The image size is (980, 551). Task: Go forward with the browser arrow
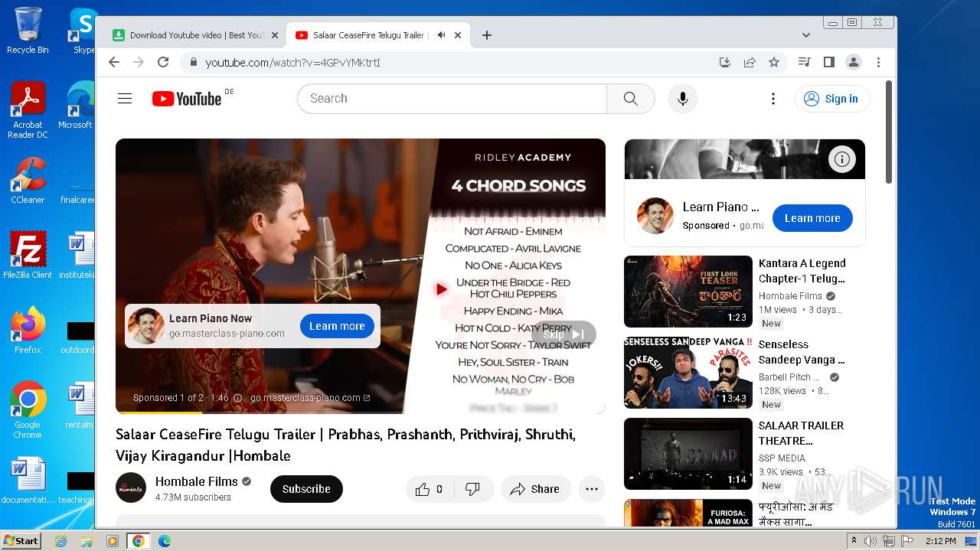click(139, 62)
